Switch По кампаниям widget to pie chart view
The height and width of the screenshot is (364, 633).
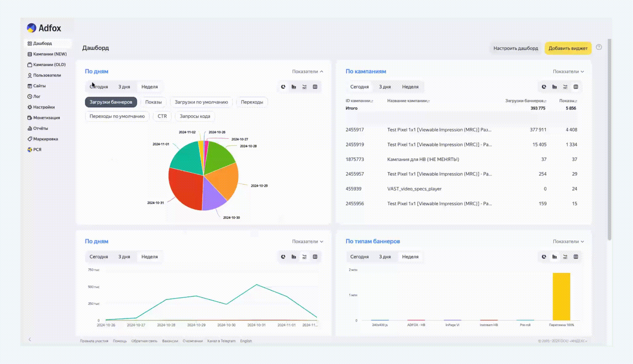[544, 87]
